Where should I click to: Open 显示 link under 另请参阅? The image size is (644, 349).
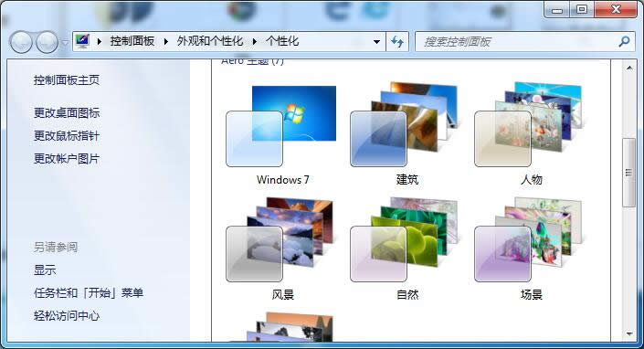click(45, 270)
